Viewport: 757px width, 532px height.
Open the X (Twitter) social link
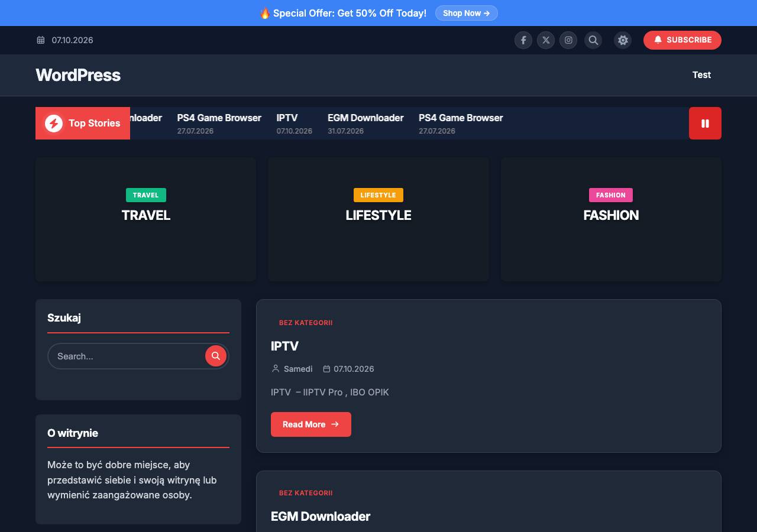[546, 40]
